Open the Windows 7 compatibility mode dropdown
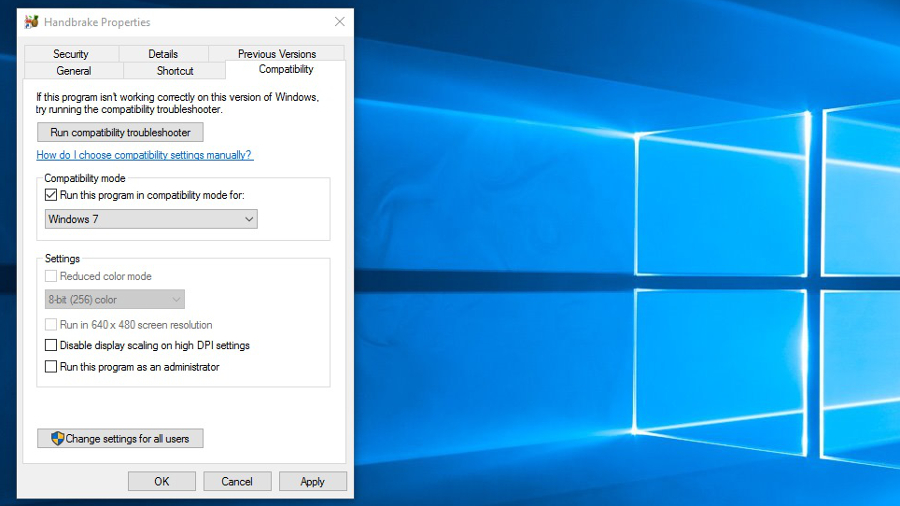The height and width of the screenshot is (506, 900). point(151,219)
